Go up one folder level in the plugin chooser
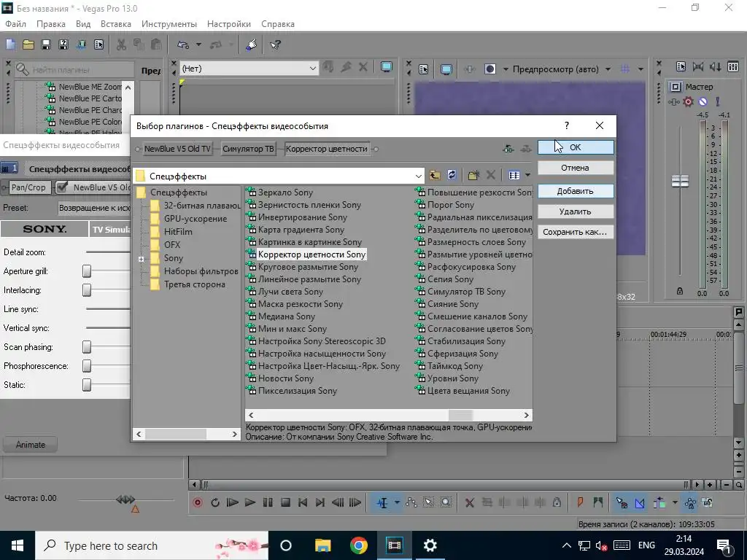Image resolution: width=747 pixels, height=560 pixels. [435, 175]
